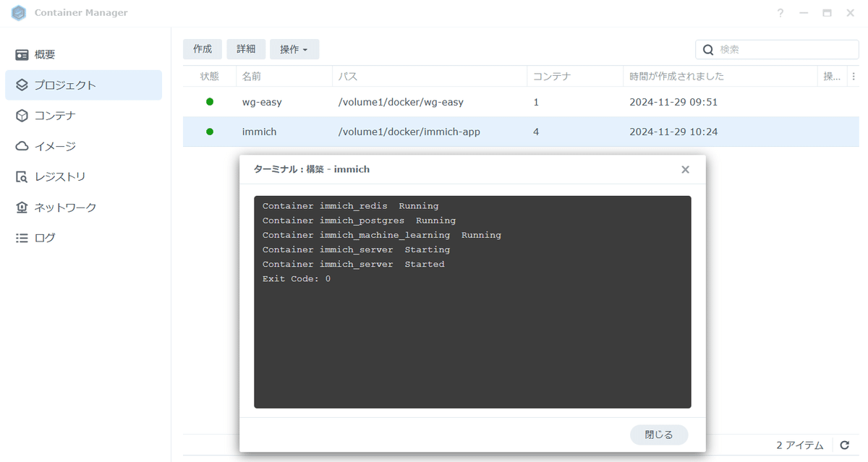Click the ログ list icon
This screenshot has width=868, height=462.
click(22, 238)
